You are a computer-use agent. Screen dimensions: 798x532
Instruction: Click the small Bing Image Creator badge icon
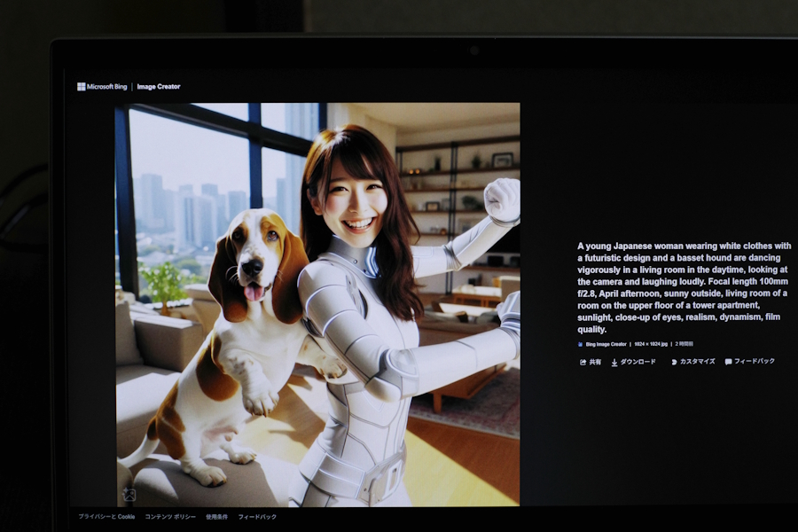click(581, 345)
